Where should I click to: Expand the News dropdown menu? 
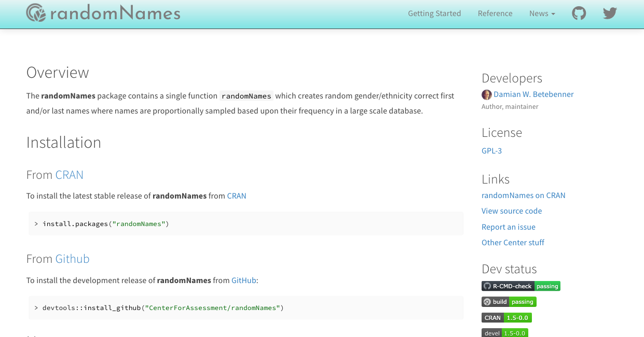tap(542, 13)
